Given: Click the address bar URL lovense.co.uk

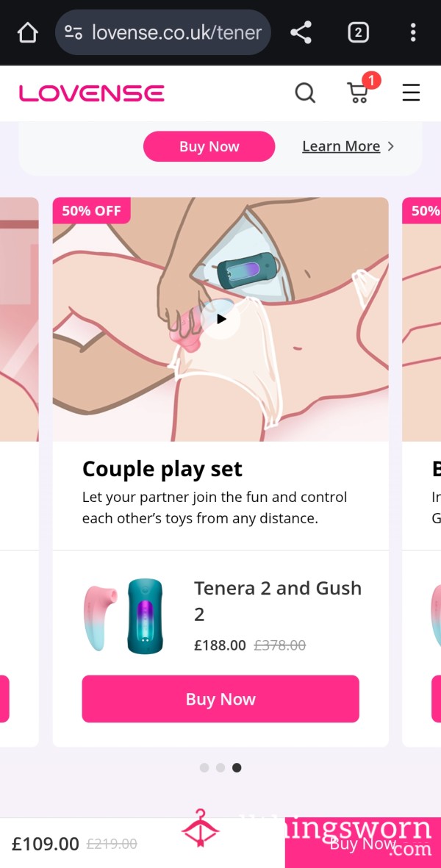Looking at the screenshot, I should click(176, 32).
